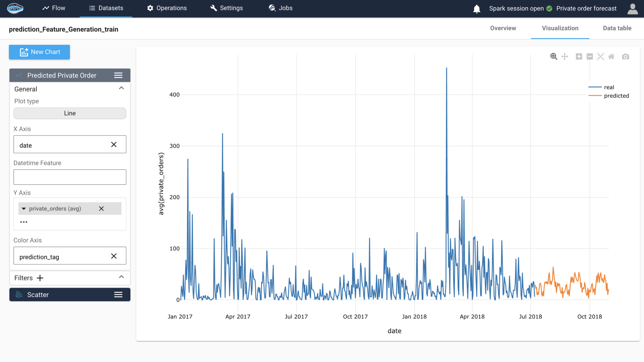Zoom out using the minus icon

(x=590, y=57)
